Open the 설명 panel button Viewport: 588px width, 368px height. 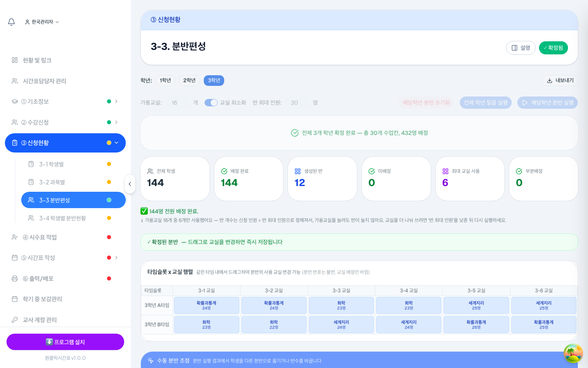[x=521, y=48]
